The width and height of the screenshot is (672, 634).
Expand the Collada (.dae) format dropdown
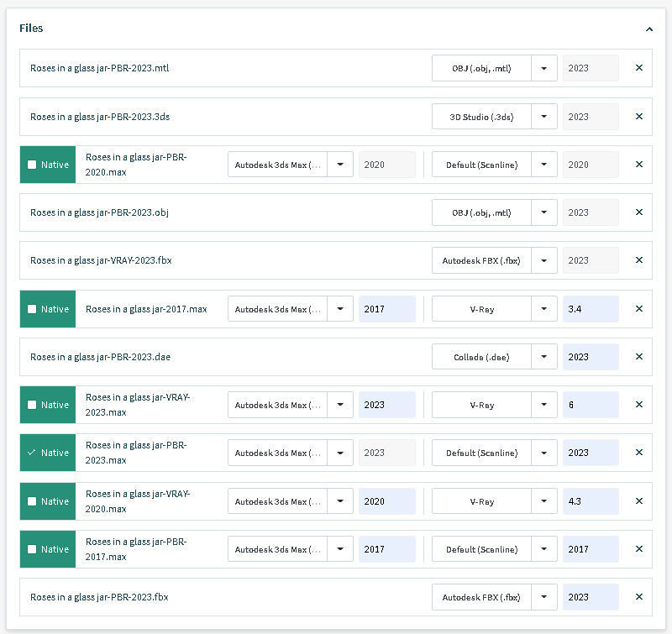click(x=544, y=357)
